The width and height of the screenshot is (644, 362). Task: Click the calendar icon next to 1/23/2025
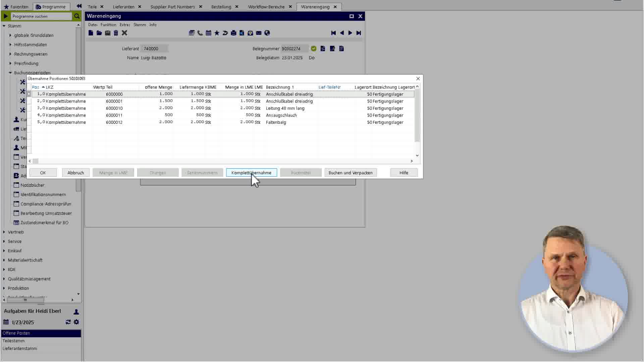6,322
